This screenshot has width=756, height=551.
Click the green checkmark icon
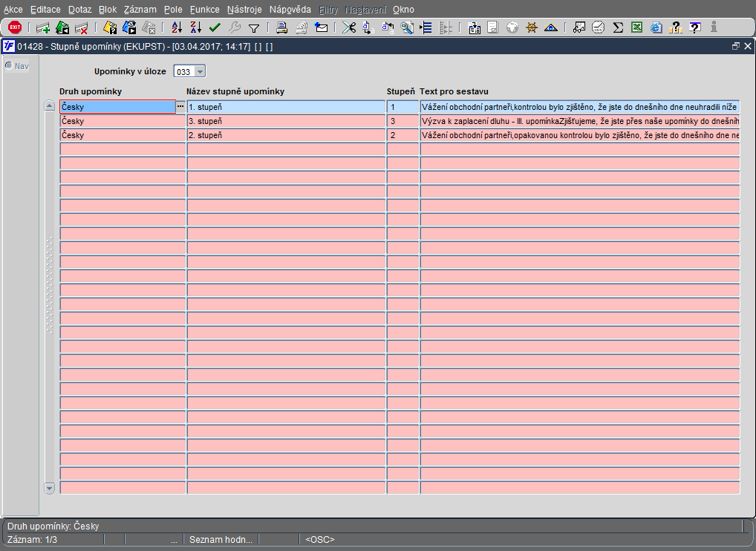[215, 28]
